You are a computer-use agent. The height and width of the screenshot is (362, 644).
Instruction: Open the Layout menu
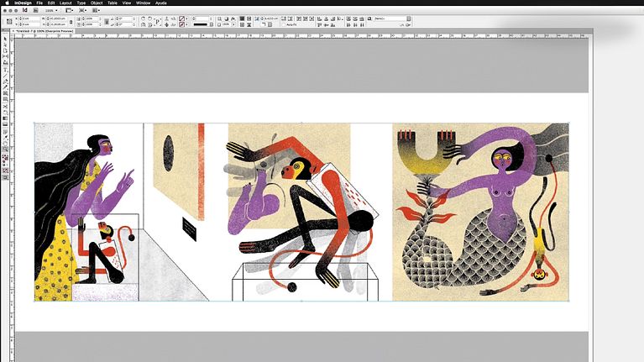pos(65,3)
